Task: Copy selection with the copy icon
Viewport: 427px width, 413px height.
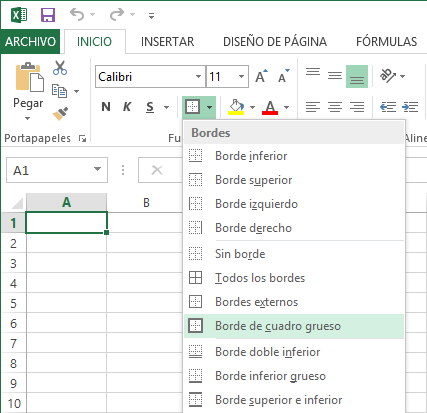Action: click(x=60, y=91)
